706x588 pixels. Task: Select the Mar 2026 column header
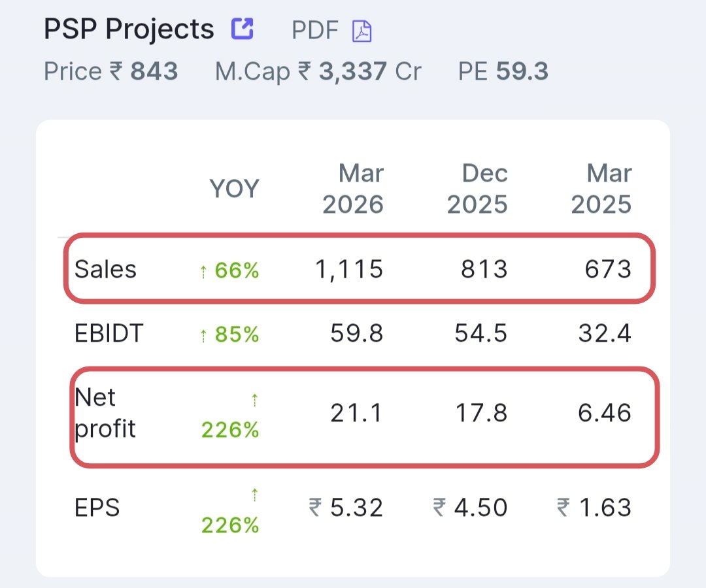(353, 189)
